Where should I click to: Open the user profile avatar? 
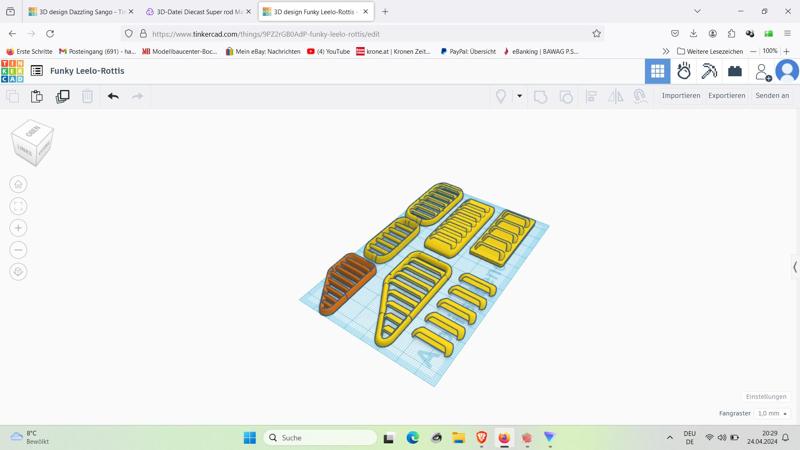point(787,71)
